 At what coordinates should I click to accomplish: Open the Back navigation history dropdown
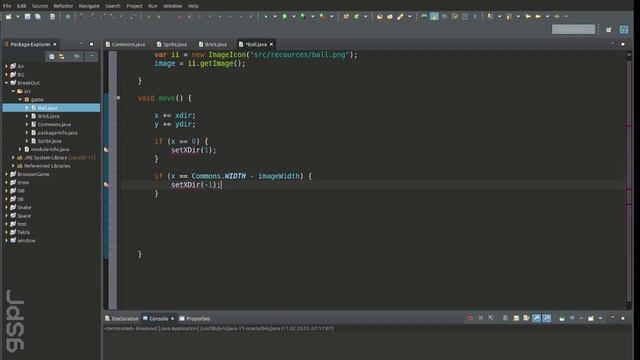coord(547,17)
